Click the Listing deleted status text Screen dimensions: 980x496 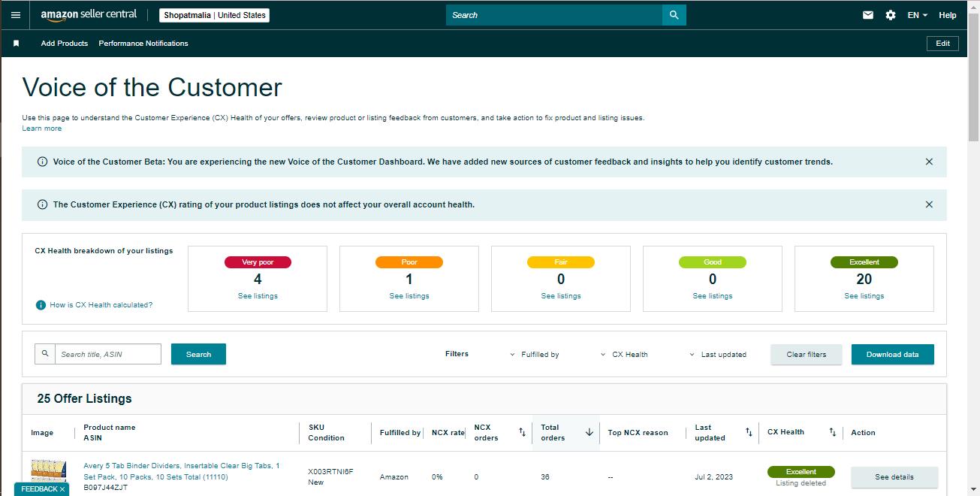[x=801, y=483]
